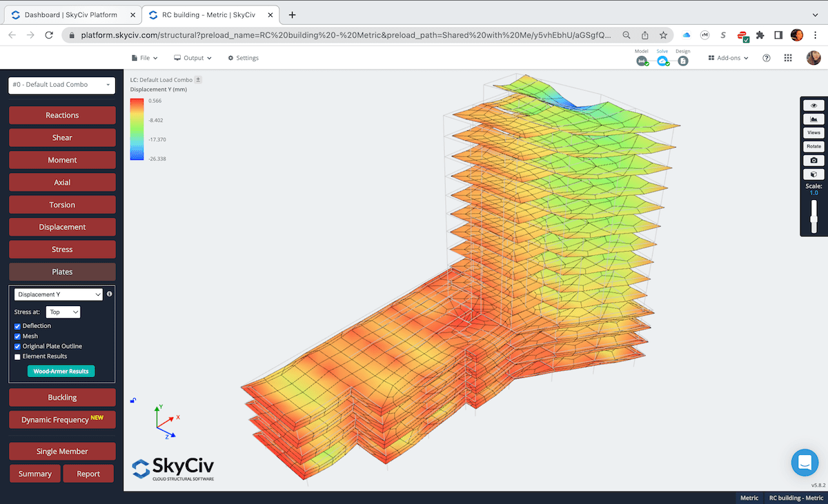828x504 pixels.
Task: Disable the Mesh checkbox
Action: 17,336
